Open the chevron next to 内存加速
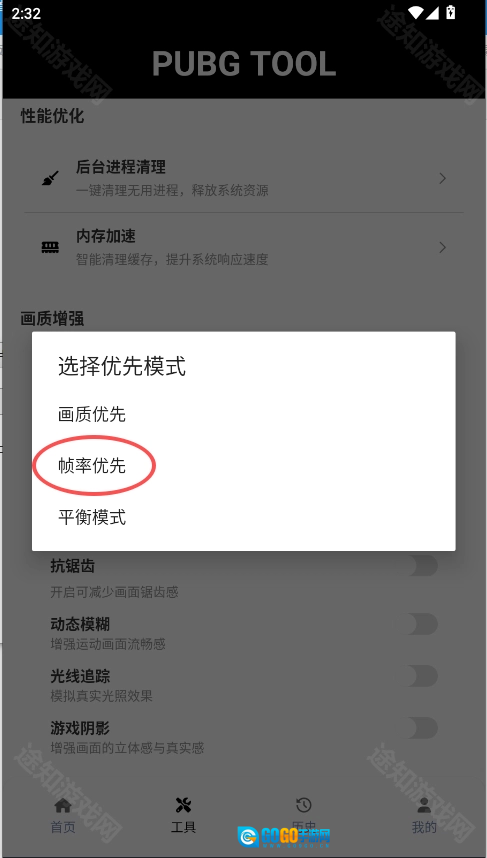The image size is (487, 858). tap(442, 247)
